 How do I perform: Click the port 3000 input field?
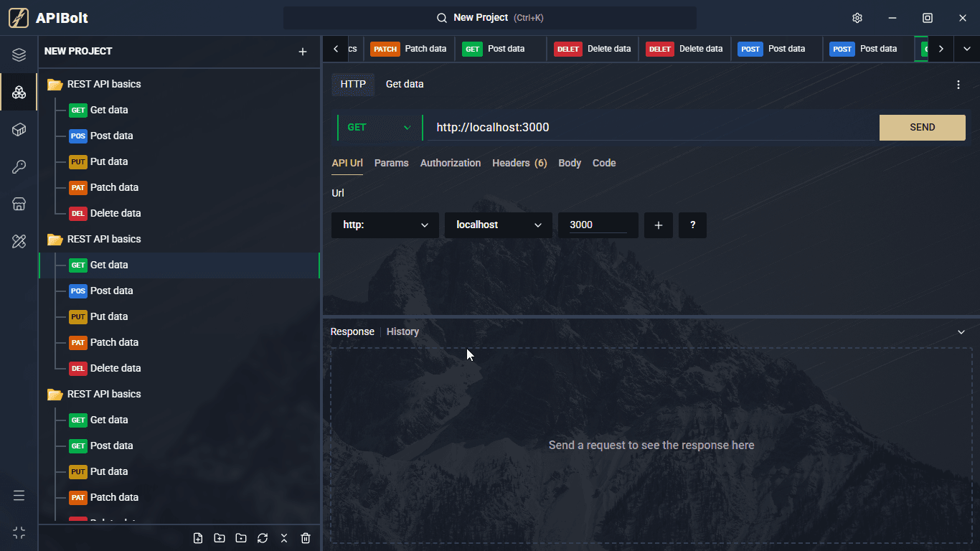click(x=598, y=225)
